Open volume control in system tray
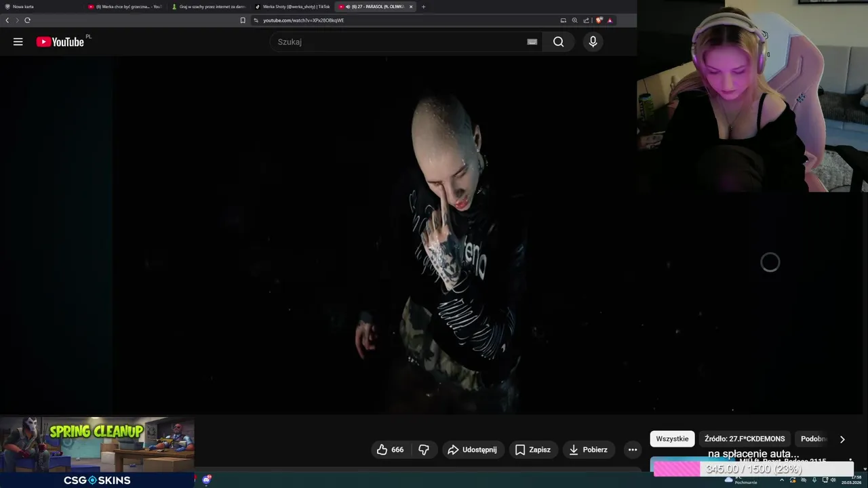This screenshot has height=488, width=868. (833, 480)
